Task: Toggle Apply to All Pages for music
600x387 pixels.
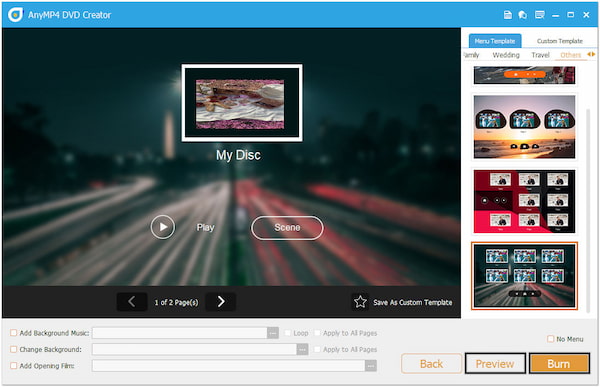Action: pyautogui.click(x=317, y=333)
